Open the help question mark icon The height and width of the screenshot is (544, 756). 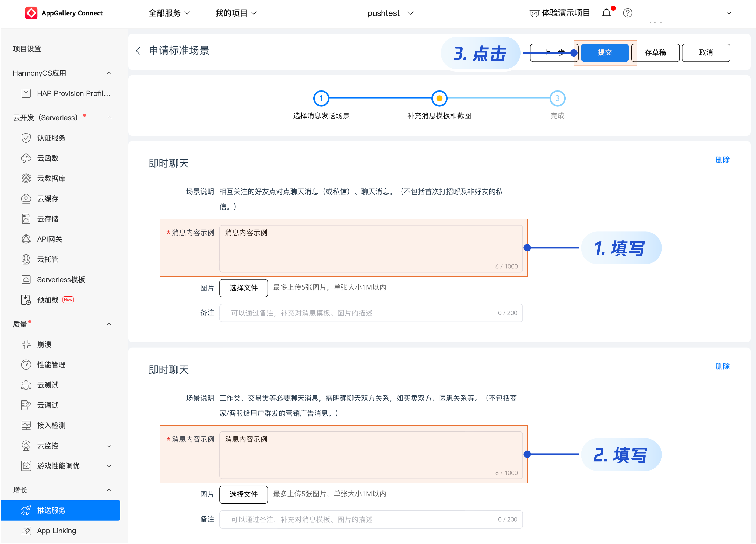coord(627,13)
